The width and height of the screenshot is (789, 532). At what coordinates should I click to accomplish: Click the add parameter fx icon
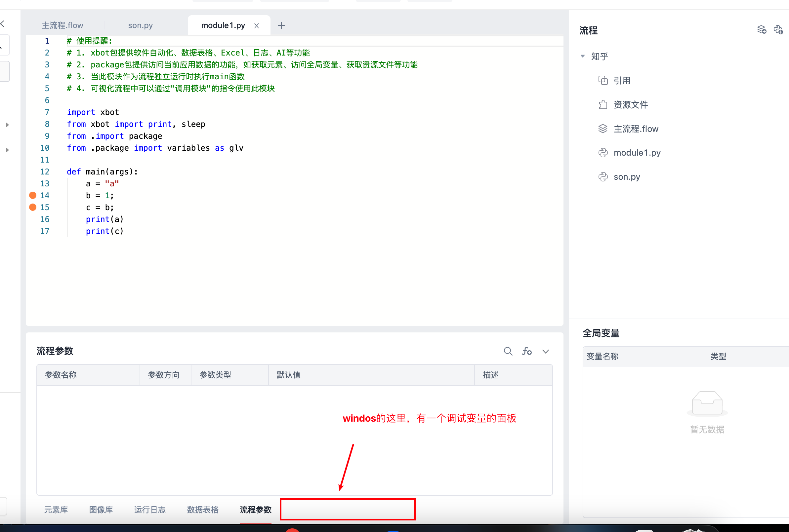click(526, 351)
